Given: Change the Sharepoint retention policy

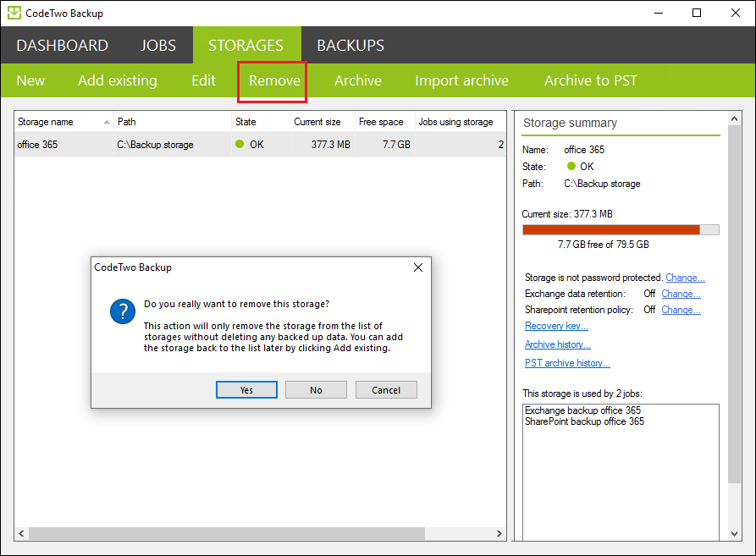Looking at the screenshot, I should point(681,310).
